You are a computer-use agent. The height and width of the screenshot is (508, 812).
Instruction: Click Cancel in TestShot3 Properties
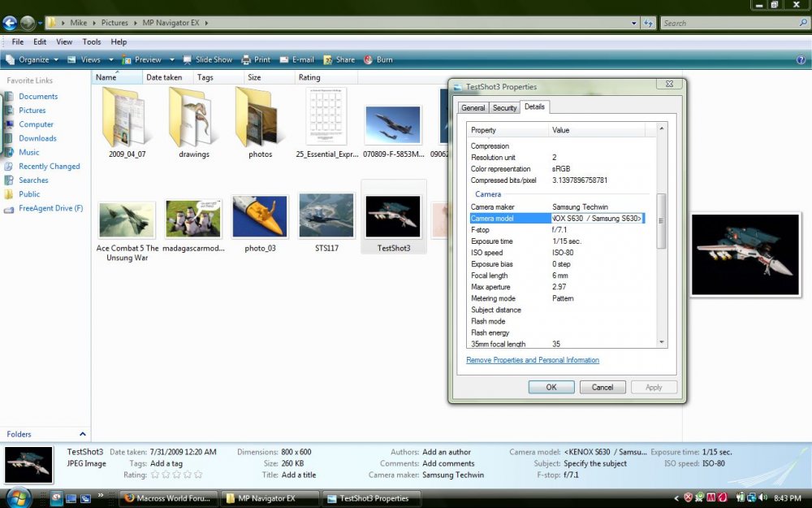click(603, 387)
